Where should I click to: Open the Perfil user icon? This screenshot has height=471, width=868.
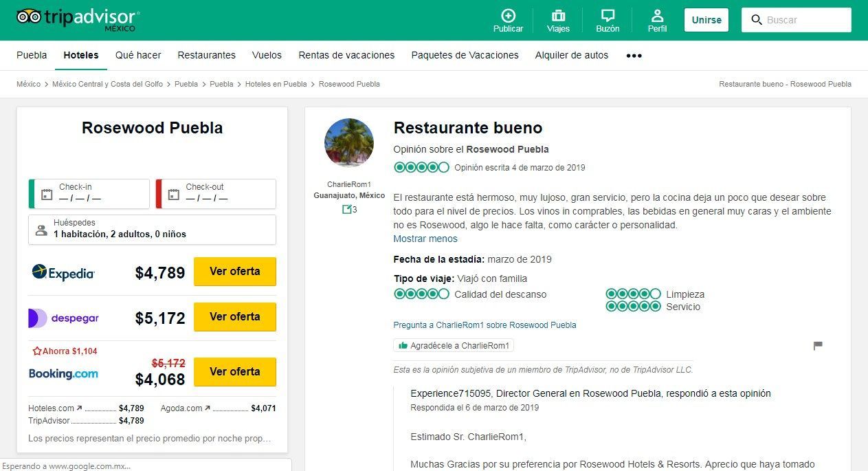tap(657, 15)
